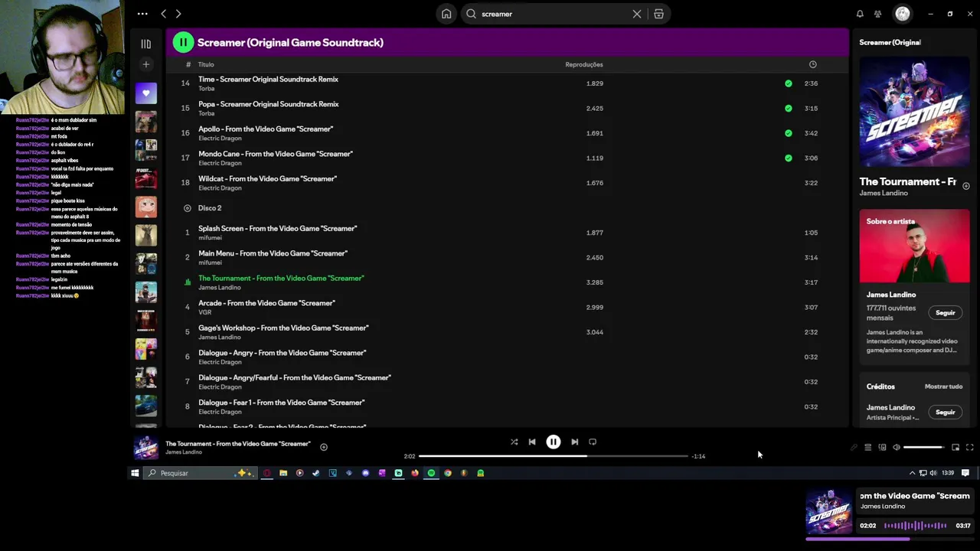
Task: Open the Liked Songs purple heart tile
Action: (x=146, y=93)
